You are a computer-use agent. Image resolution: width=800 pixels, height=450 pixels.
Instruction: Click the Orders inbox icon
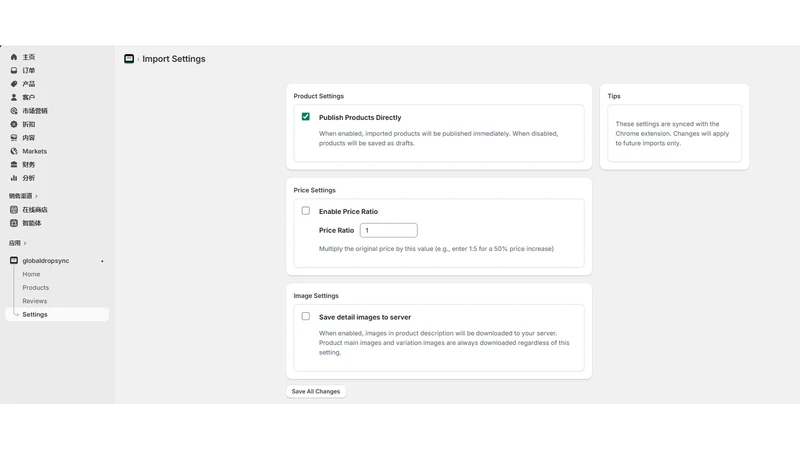tap(14, 70)
